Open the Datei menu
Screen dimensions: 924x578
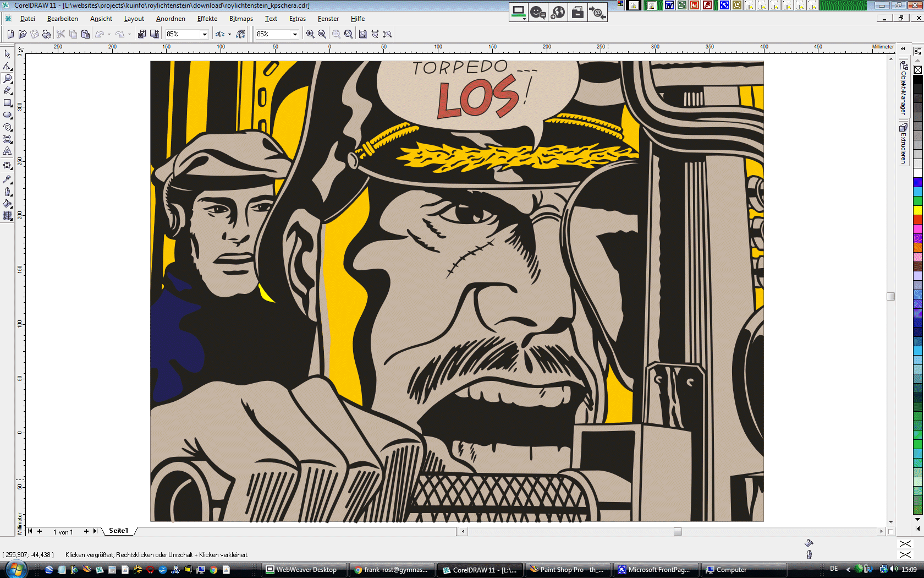(28, 19)
